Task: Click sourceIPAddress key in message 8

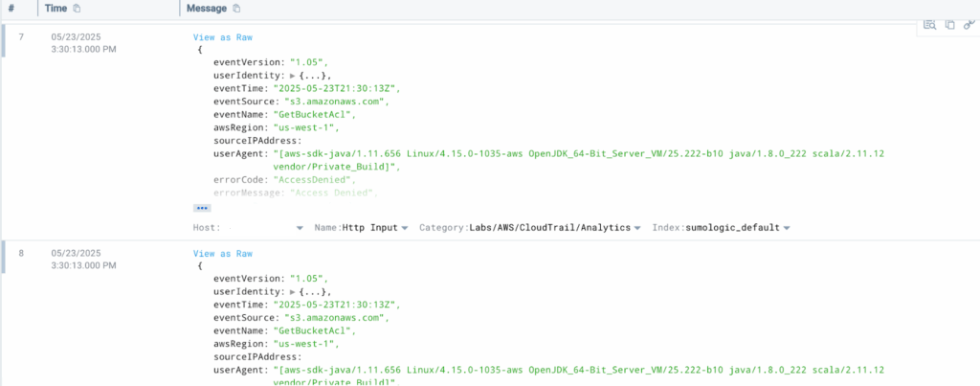Action: 257,357
